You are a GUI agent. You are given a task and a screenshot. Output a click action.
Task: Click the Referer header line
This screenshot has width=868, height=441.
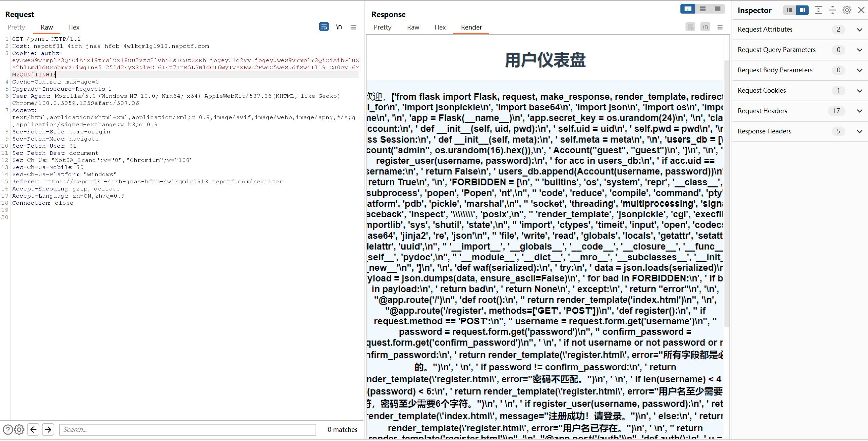pos(147,182)
